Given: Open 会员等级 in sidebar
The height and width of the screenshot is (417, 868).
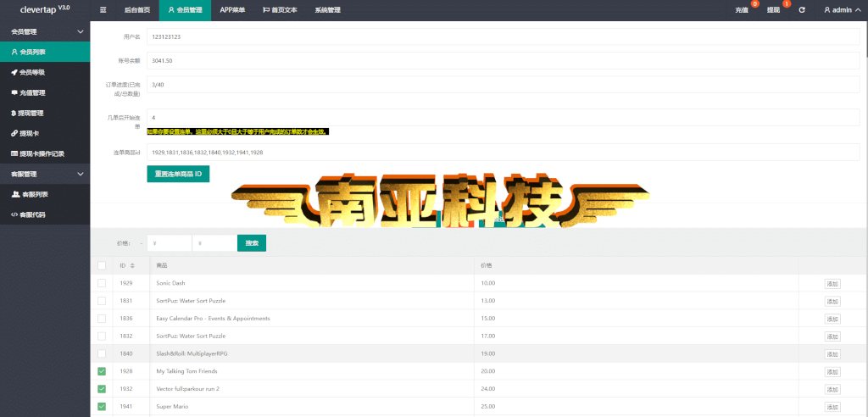Looking at the screenshot, I should 45,72.
